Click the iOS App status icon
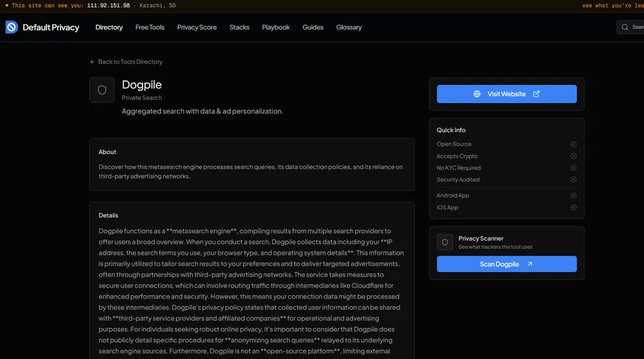Image resolution: width=644 pixels, height=359 pixels. pos(573,208)
